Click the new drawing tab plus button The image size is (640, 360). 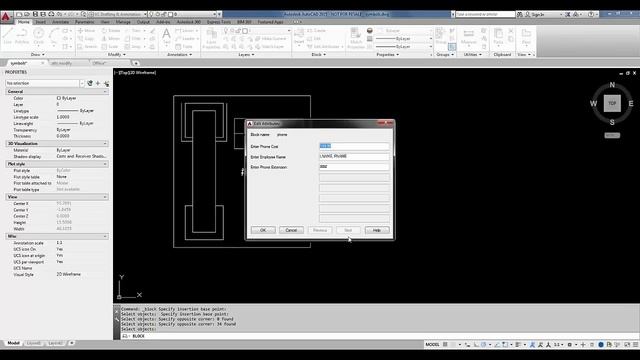[x=136, y=63]
